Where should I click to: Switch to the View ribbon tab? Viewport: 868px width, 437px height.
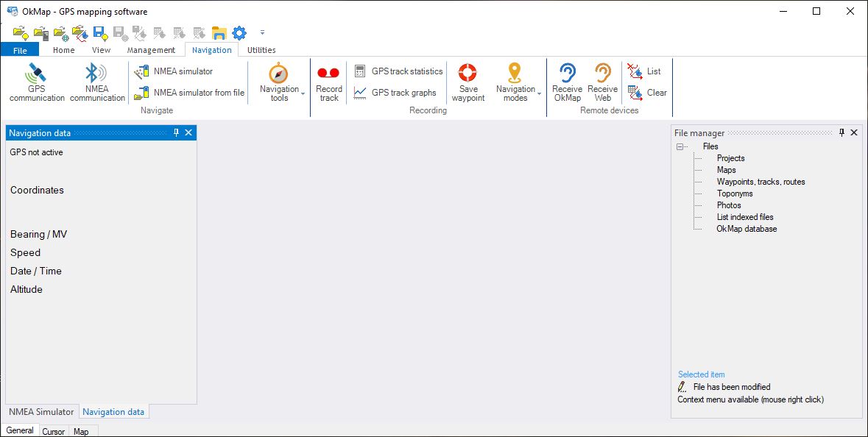pos(102,50)
